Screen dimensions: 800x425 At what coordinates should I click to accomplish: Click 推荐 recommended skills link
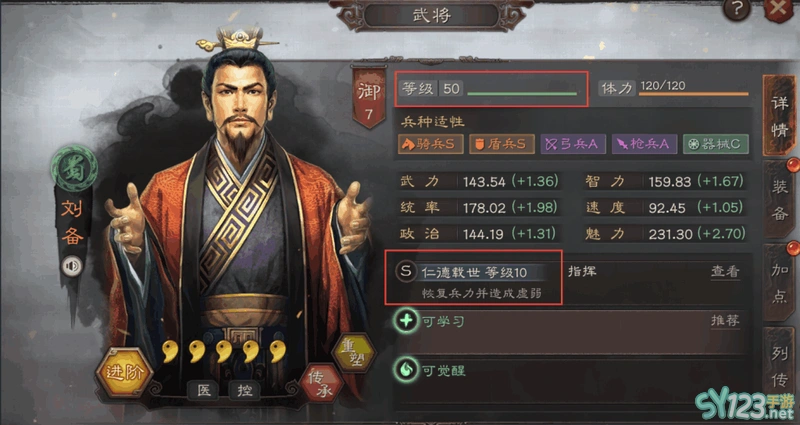(725, 321)
